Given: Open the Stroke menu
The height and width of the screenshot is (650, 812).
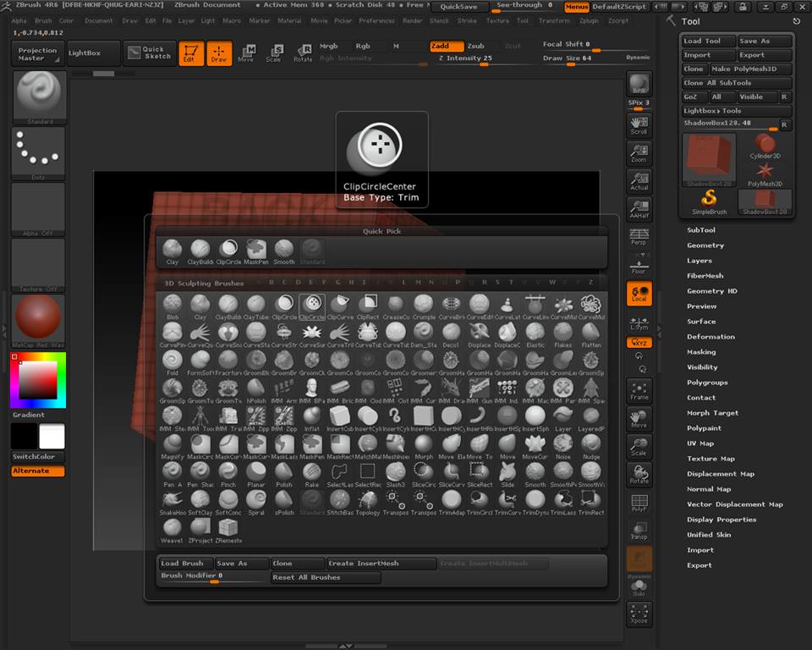Looking at the screenshot, I should (x=467, y=20).
